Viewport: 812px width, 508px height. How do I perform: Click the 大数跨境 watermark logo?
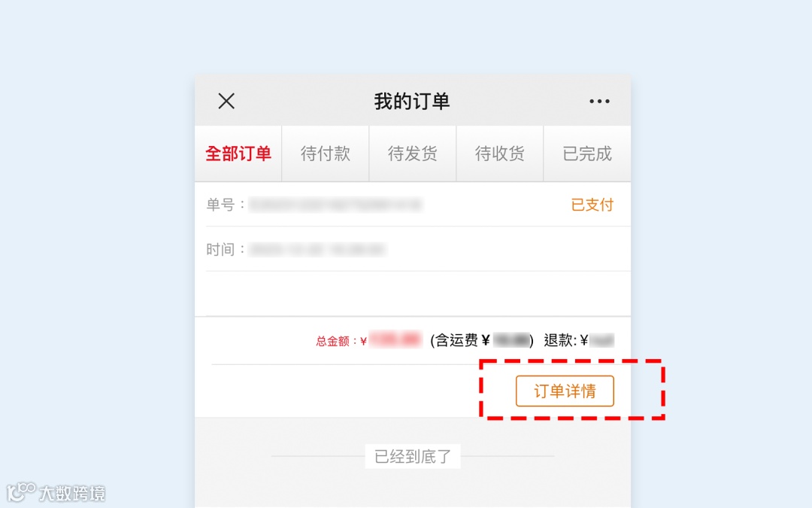[x=56, y=492]
